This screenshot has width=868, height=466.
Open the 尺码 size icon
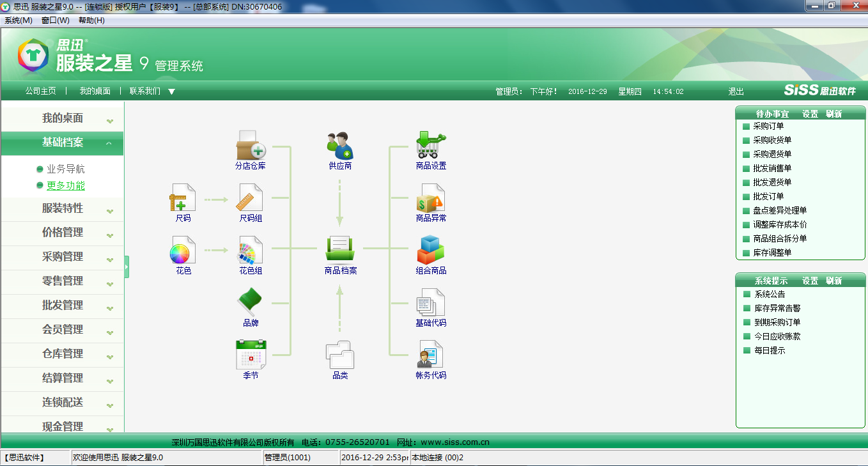[x=183, y=198]
